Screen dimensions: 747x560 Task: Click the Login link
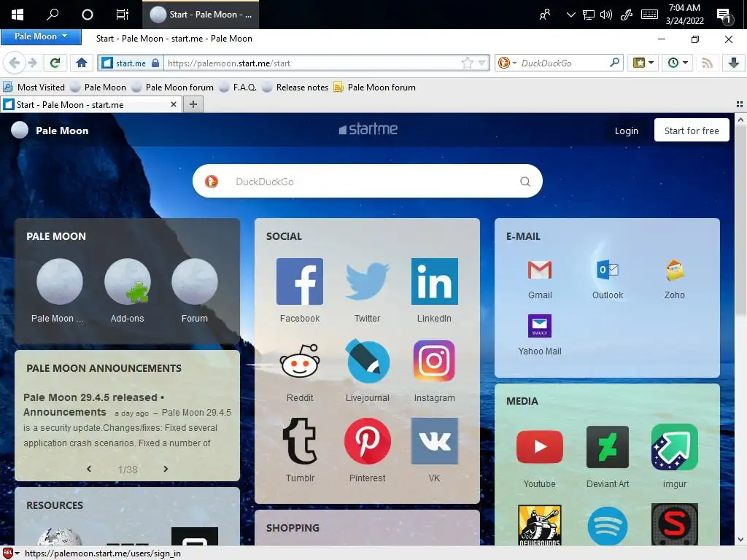[626, 131]
